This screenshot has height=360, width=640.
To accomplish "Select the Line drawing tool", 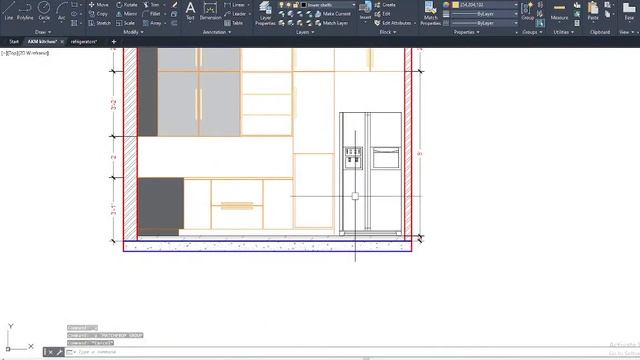I will [9, 11].
